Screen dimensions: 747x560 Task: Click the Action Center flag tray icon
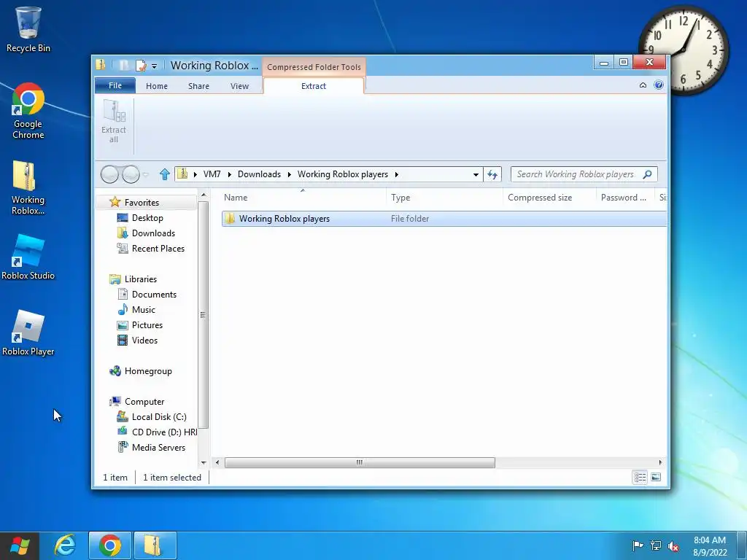(638, 545)
